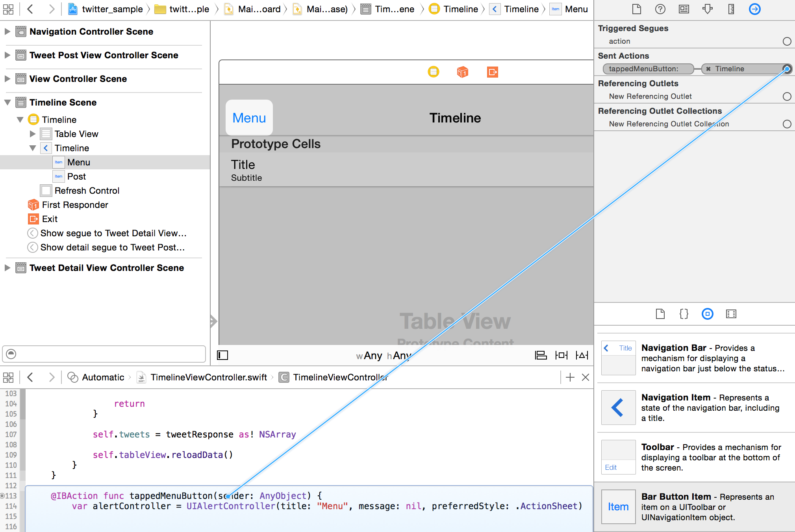The width and height of the screenshot is (795, 532).
Task: Toggle the document outline panel button
Action: (x=222, y=355)
